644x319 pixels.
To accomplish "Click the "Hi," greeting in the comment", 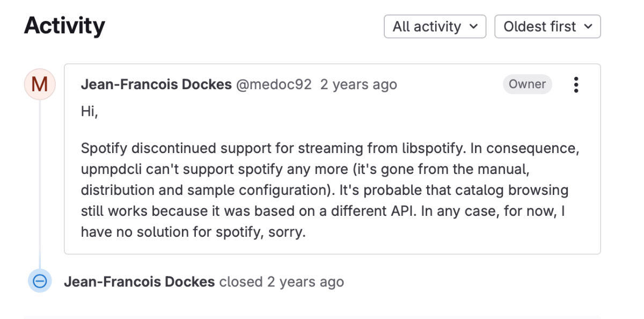I will (89, 112).
